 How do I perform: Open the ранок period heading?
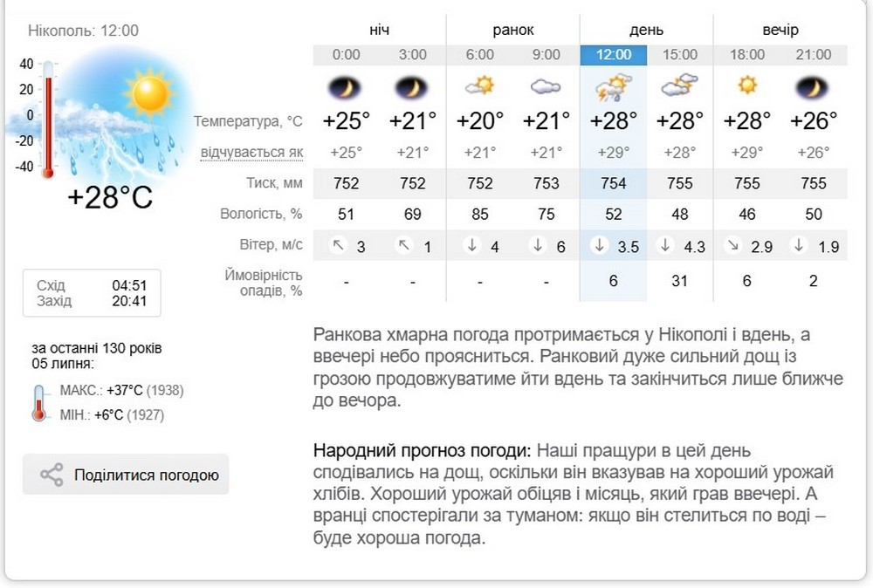click(512, 30)
